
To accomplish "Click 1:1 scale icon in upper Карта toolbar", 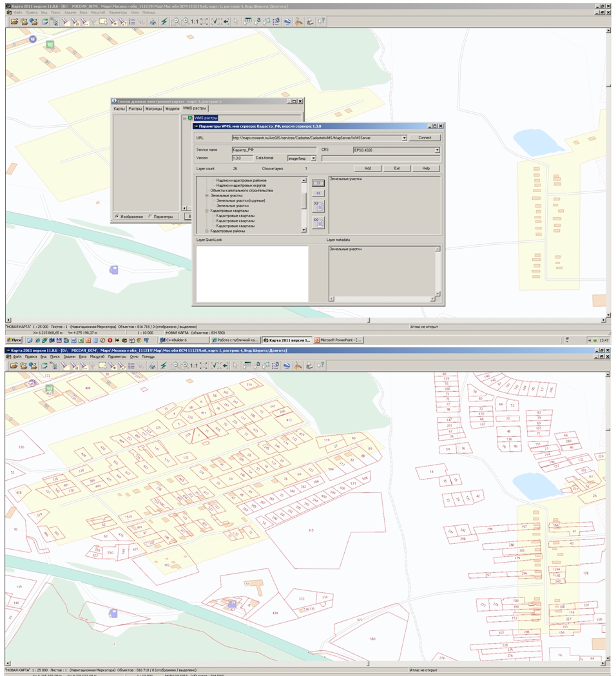I will tap(195, 21).
